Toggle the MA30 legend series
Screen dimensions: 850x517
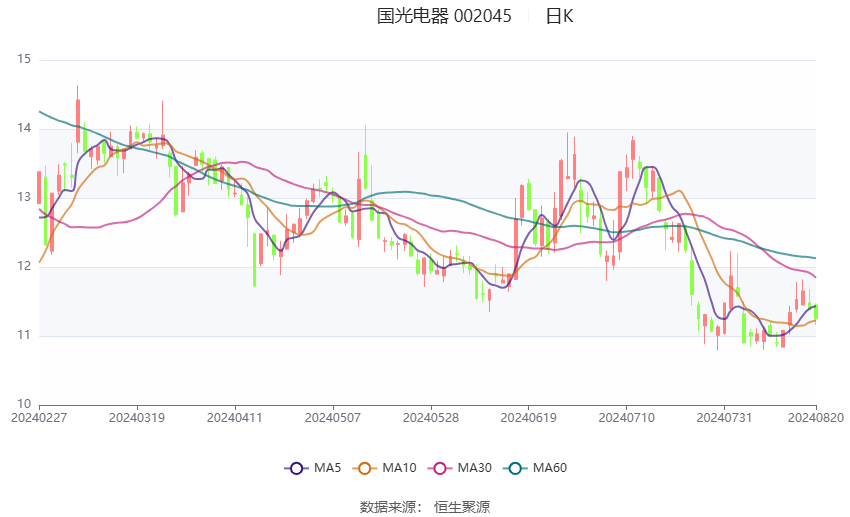click(x=460, y=468)
